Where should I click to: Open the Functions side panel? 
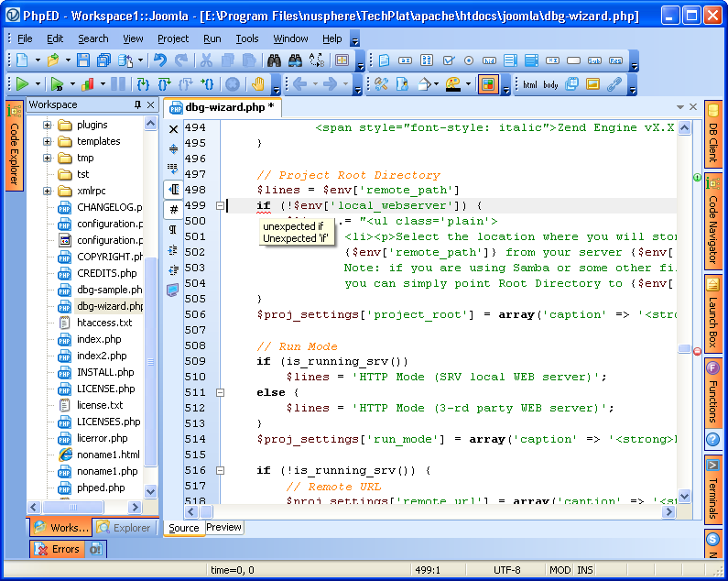[x=713, y=393]
